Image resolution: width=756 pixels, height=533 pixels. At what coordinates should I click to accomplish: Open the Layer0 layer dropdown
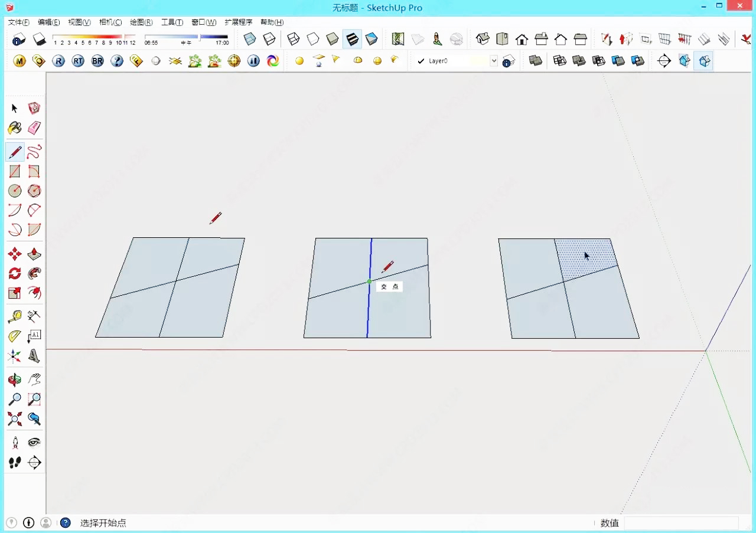pos(494,61)
